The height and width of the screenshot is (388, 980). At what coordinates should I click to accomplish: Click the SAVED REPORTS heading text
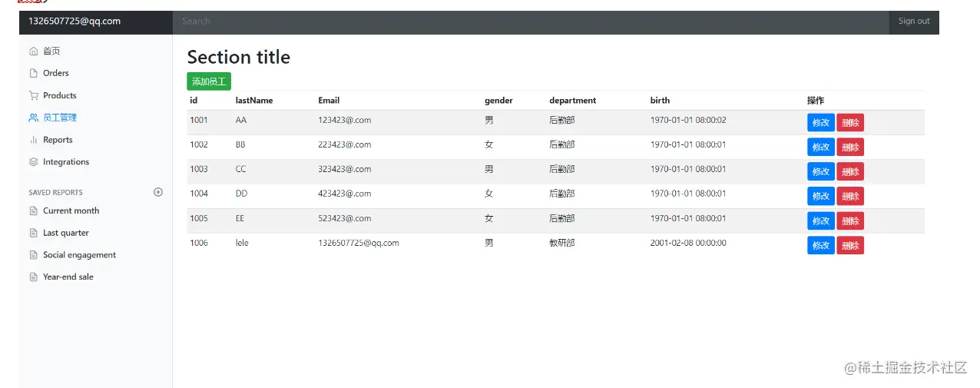55,193
